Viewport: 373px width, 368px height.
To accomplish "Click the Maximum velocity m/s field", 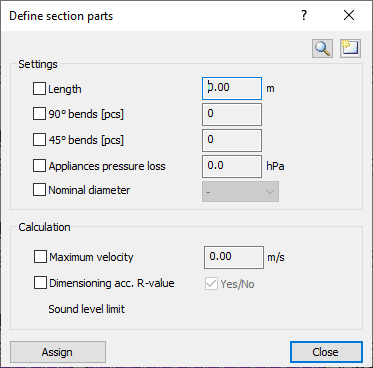I will click(234, 257).
